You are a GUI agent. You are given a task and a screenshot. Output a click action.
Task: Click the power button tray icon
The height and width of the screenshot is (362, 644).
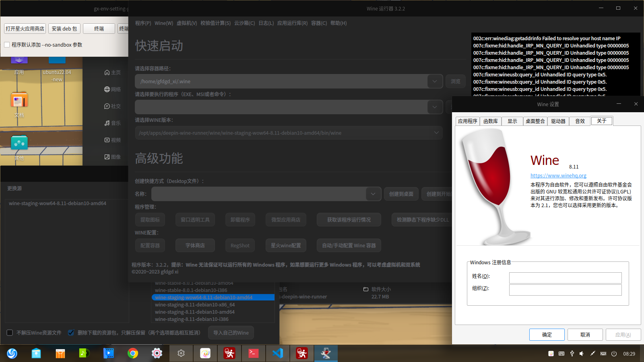coord(614,354)
